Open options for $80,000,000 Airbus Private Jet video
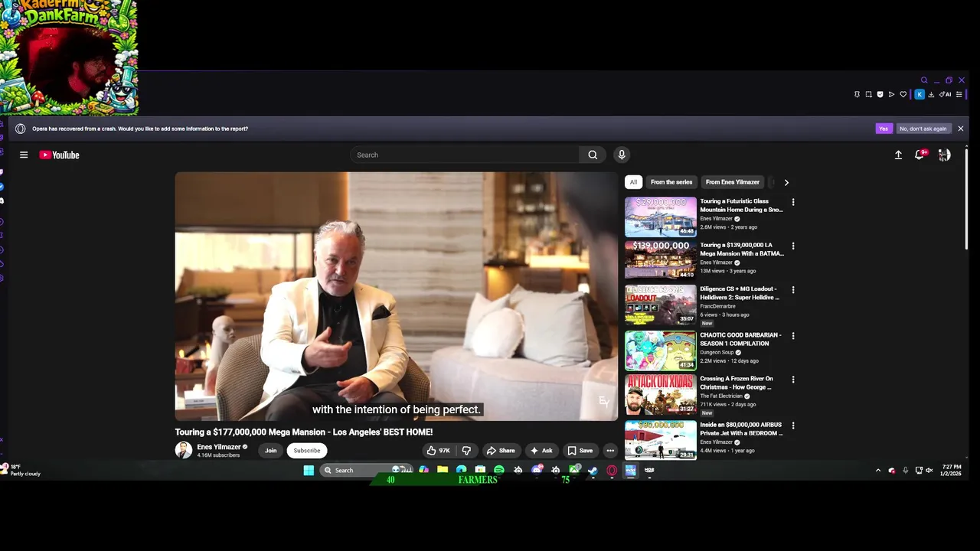Screen dimensions: 980x551 point(793,425)
